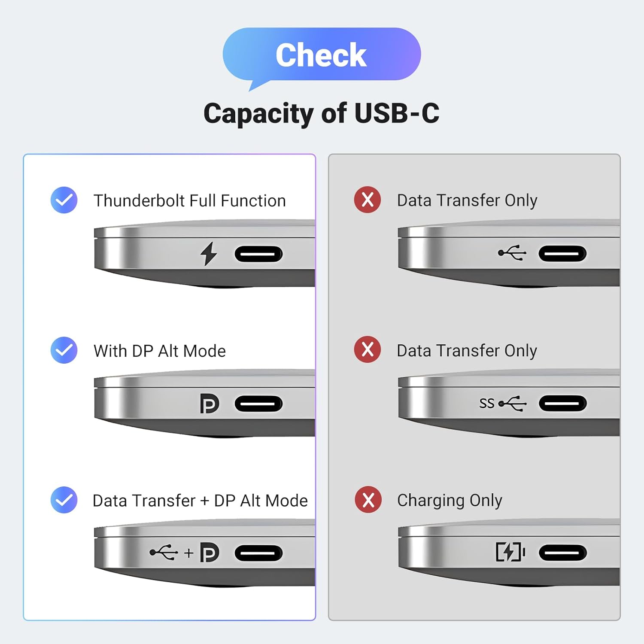The height and width of the screenshot is (644, 644).
Task: Click the Charging Only label
Action: tap(450, 500)
